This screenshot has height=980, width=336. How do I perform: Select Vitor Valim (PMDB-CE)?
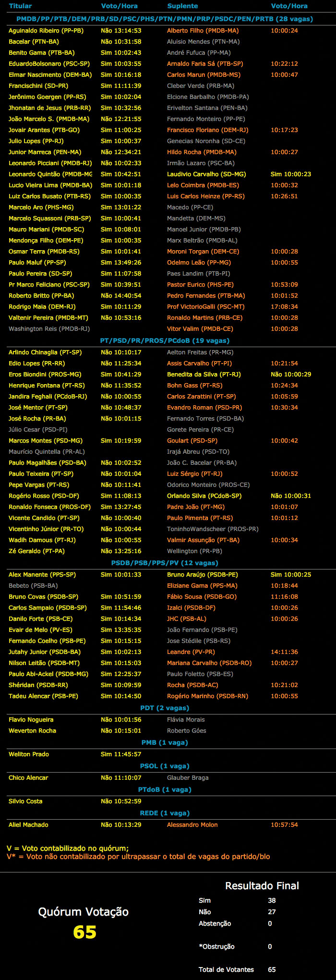coord(200,329)
